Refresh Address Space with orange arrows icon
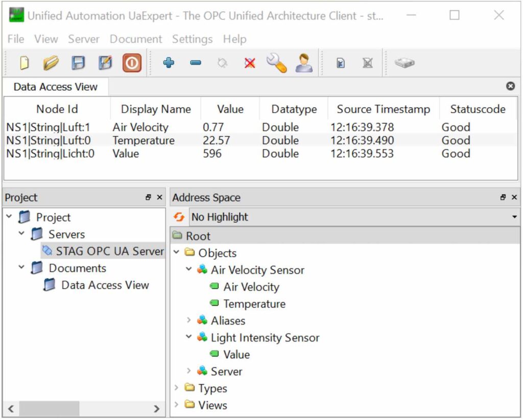523x420 pixels. point(179,217)
